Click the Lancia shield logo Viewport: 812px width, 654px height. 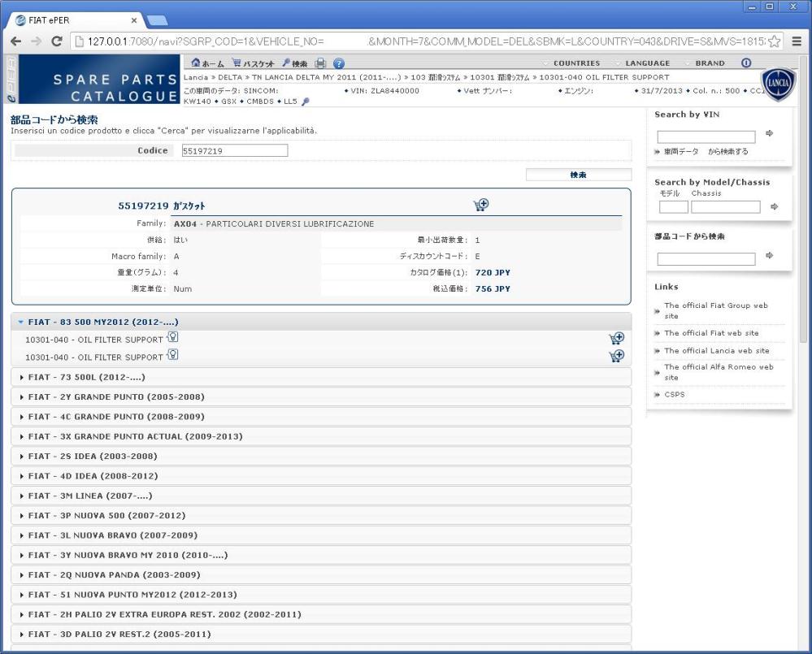point(779,83)
